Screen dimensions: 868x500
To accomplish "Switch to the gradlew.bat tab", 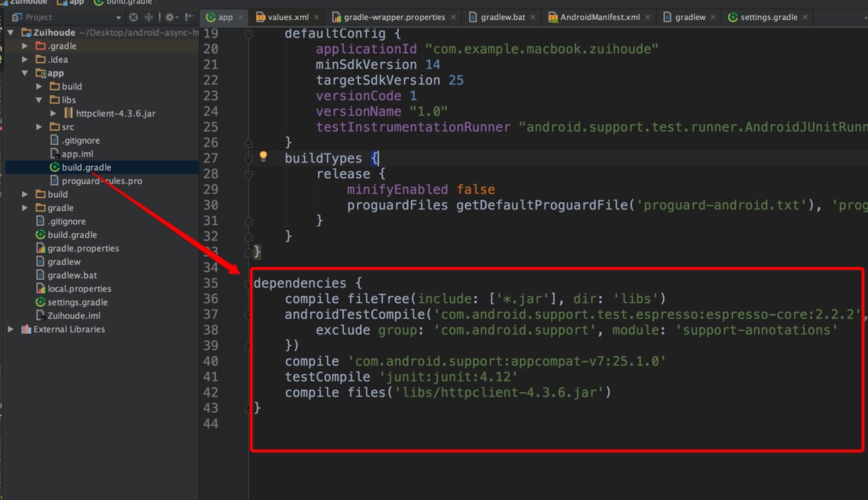I will point(502,17).
